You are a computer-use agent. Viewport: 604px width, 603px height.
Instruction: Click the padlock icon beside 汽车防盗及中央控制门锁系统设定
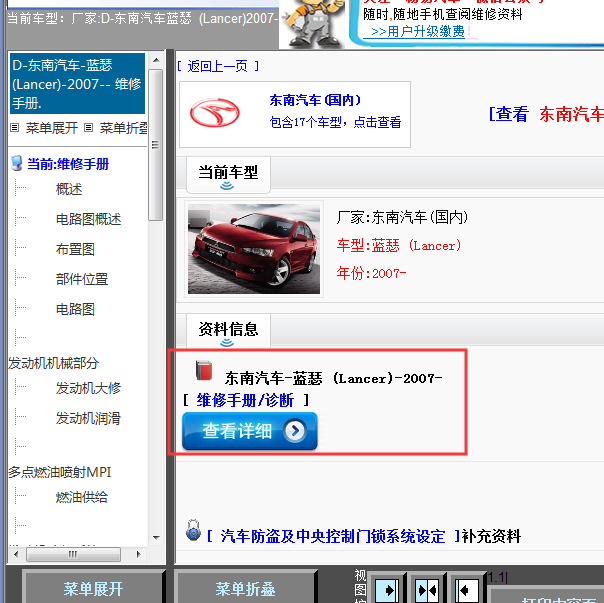point(193,530)
